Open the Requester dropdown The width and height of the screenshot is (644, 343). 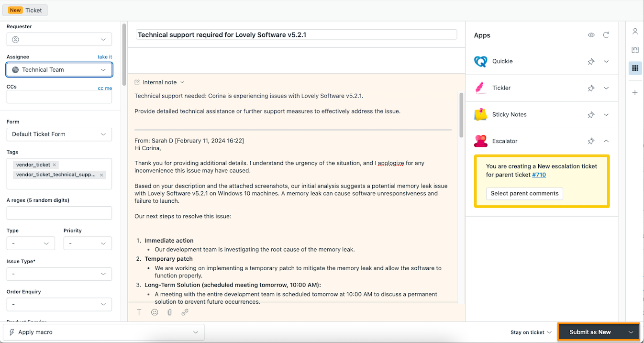[x=59, y=39]
